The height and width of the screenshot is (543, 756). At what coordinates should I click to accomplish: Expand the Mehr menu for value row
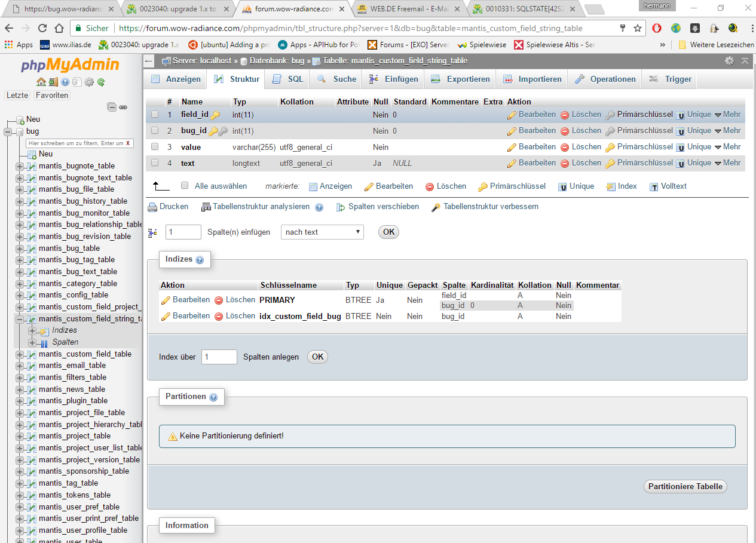[727, 147]
